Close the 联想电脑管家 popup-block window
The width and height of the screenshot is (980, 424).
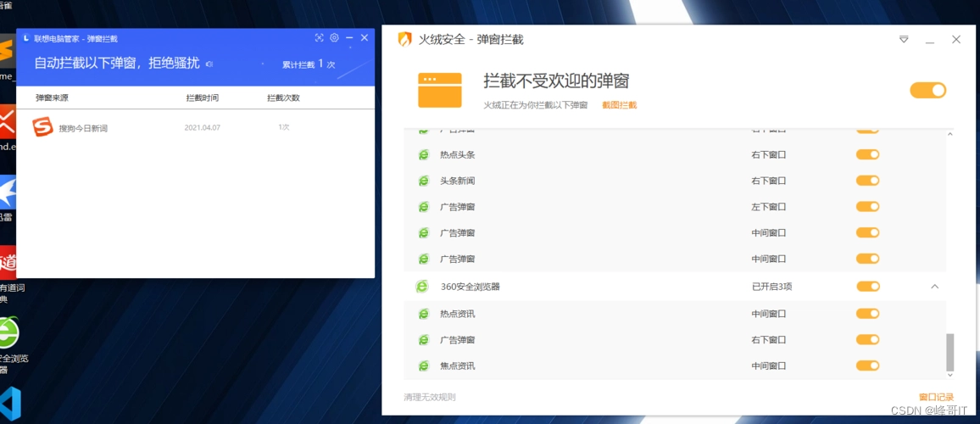tap(365, 38)
